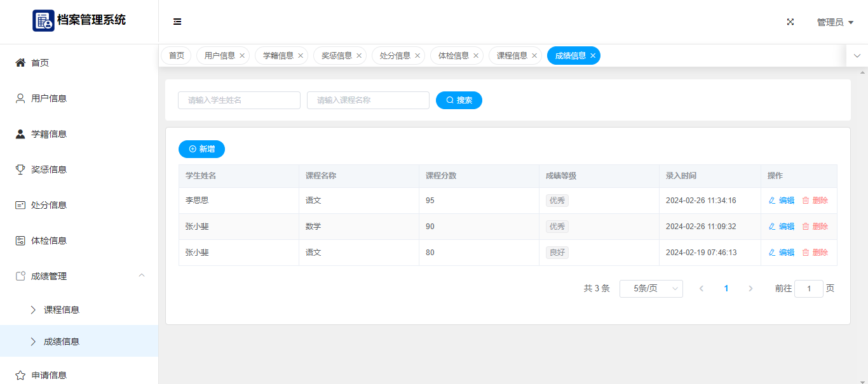Click the sidebar collapse hamburger icon

177,22
